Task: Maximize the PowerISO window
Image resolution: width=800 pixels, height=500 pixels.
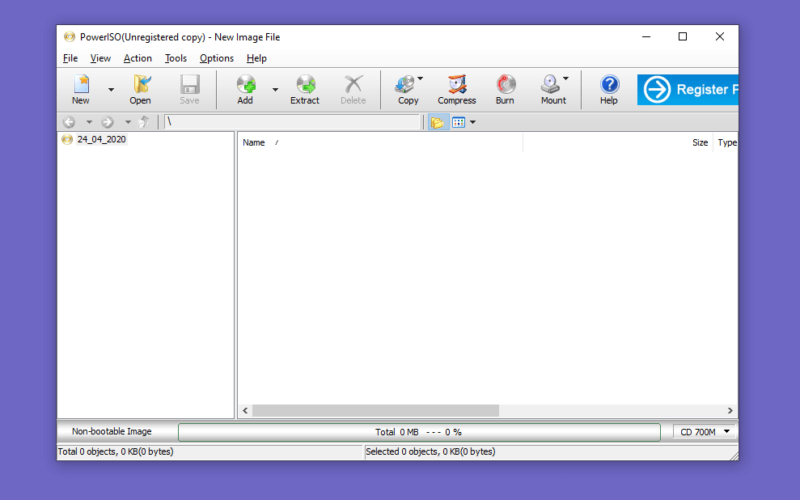Action: (x=683, y=37)
